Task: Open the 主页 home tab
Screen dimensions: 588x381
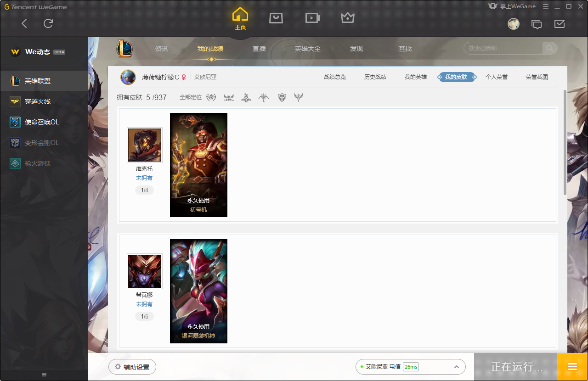Action: [x=240, y=19]
